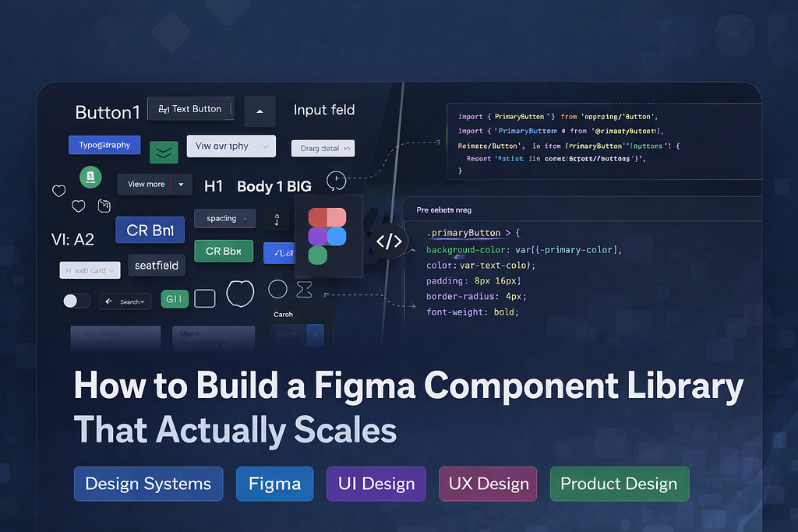
Task: Open the text card dropdown
Action: [x=90, y=270]
